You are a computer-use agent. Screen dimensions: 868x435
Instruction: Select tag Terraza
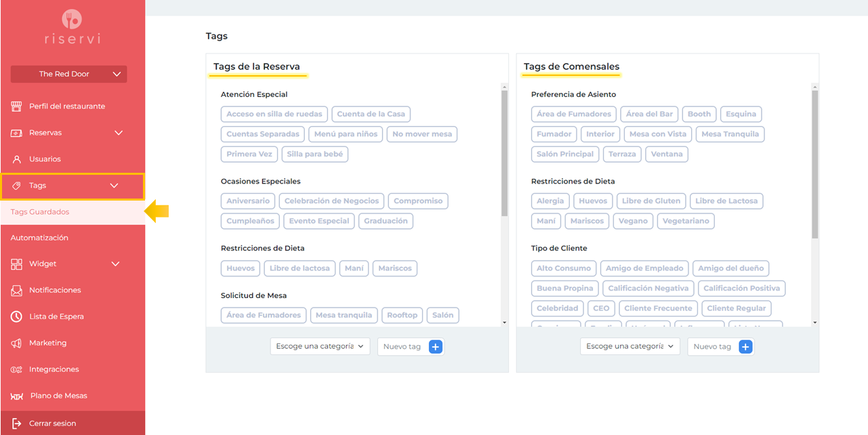(x=622, y=154)
